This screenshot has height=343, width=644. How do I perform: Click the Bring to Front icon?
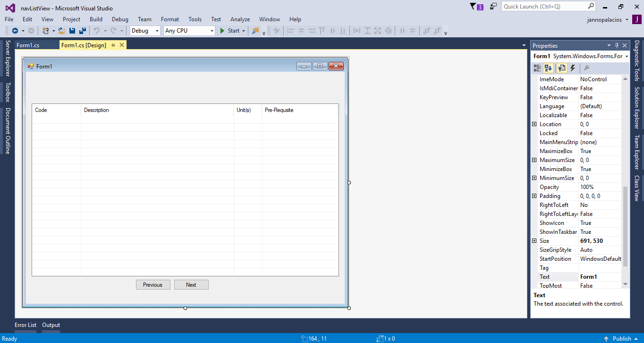[x=427, y=31]
